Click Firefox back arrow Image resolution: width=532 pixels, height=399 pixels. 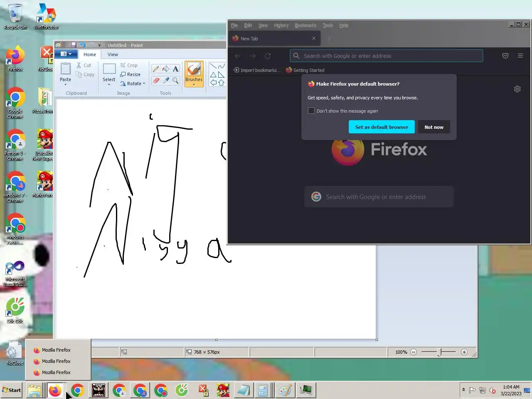[x=238, y=56]
